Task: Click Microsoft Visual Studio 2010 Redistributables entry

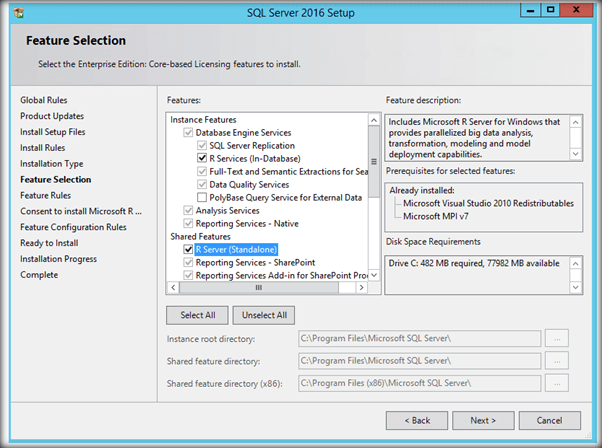Action: [488, 203]
